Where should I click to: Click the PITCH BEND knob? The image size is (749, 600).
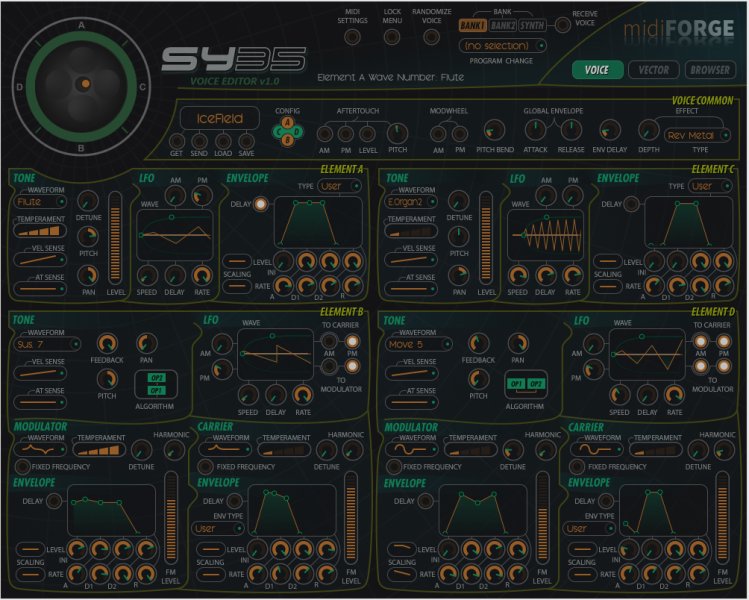494,130
